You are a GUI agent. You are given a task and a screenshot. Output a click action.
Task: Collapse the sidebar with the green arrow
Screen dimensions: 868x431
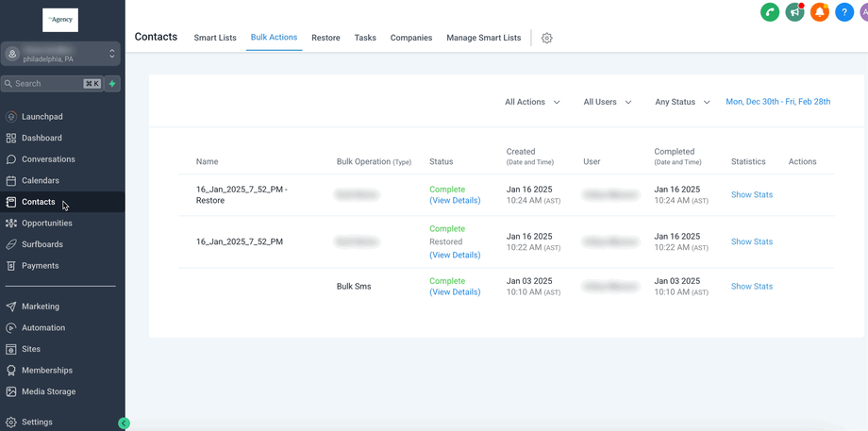click(124, 423)
